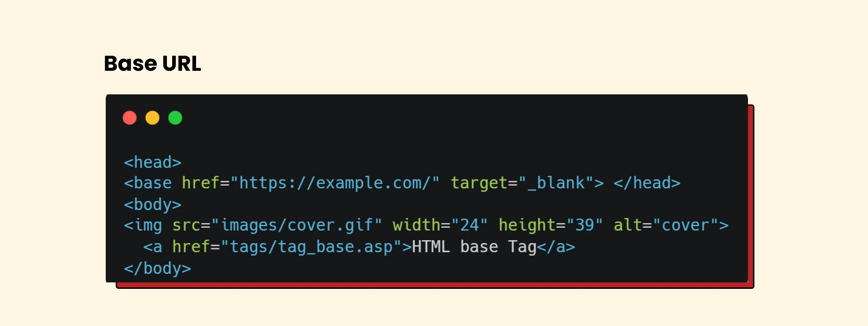This screenshot has width=868, height=326.
Task: Click the img tag name
Action: click(x=148, y=226)
